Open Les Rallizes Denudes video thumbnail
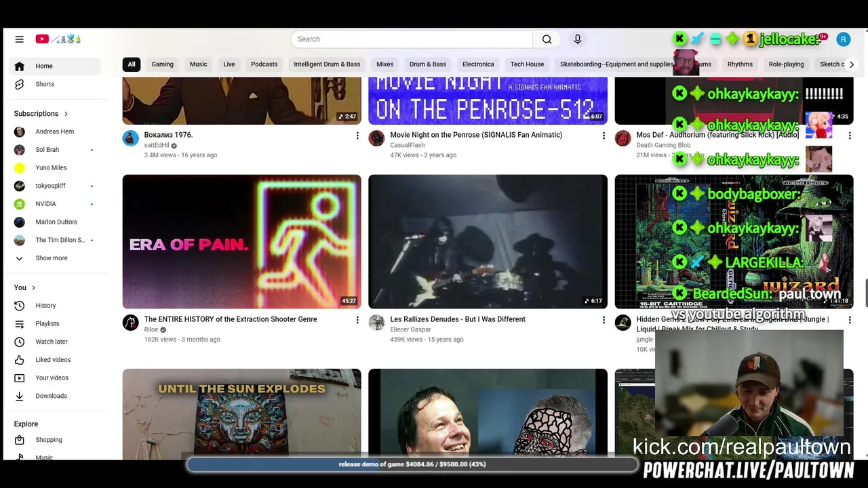Image resolution: width=868 pixels, height=488 pixels. pyautogui.click(x=488, y=242)
